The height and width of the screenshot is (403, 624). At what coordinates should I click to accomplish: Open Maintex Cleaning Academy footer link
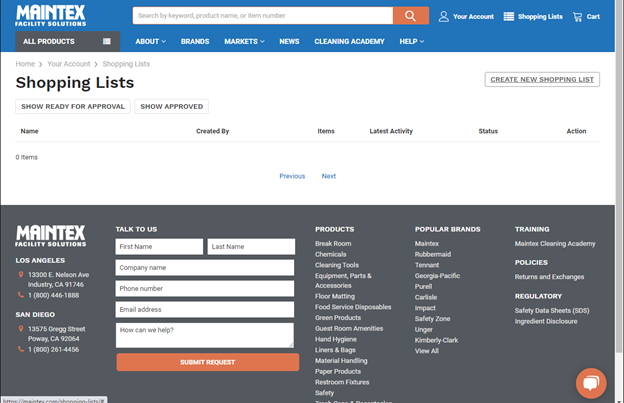(555, 243)
